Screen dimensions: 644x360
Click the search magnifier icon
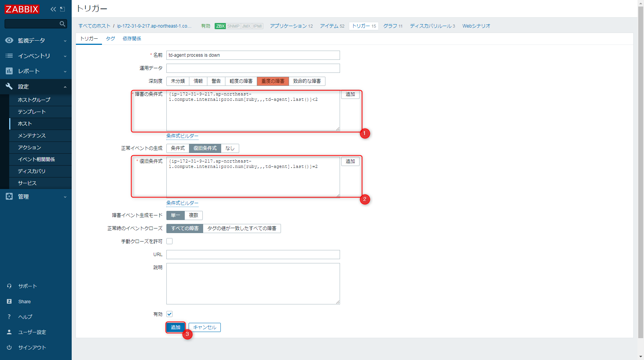[62, 24]
